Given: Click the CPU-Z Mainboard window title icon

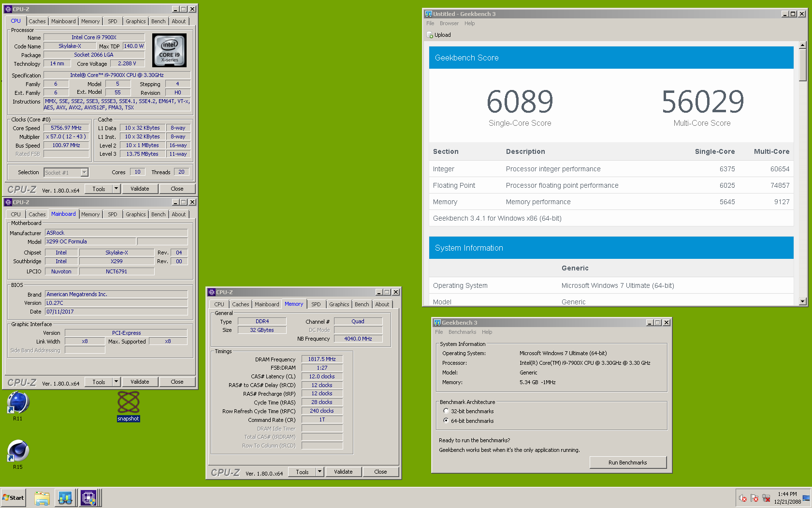Looking at the screenshot, I should pyautogui.click(x=8, y=202).
